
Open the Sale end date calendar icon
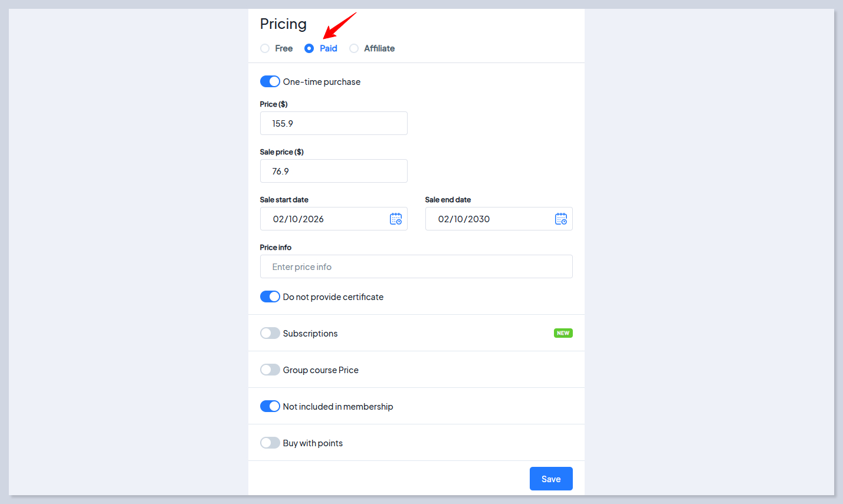click(560, 219)
